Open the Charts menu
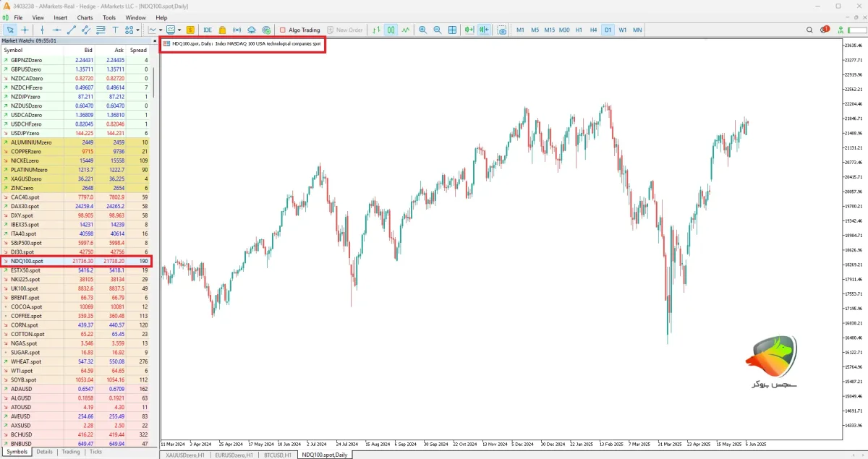 tap(85, 17)
